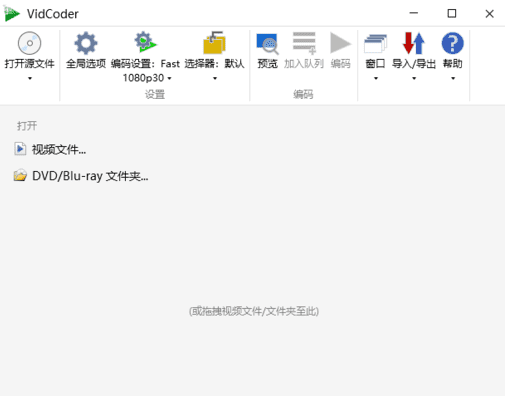505x396 pixels.
Task: Click the VidCoder logo in title bar
Action: [x=12, y=14]
